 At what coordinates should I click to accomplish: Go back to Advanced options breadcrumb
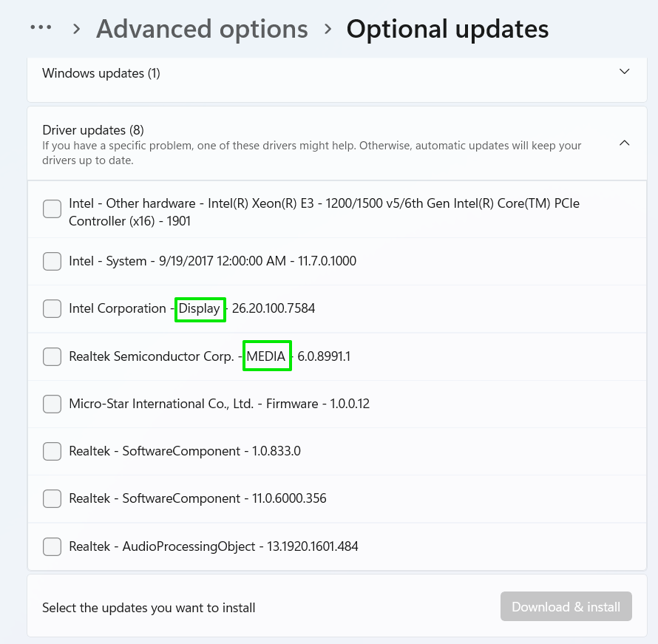[x=202, y=29]
